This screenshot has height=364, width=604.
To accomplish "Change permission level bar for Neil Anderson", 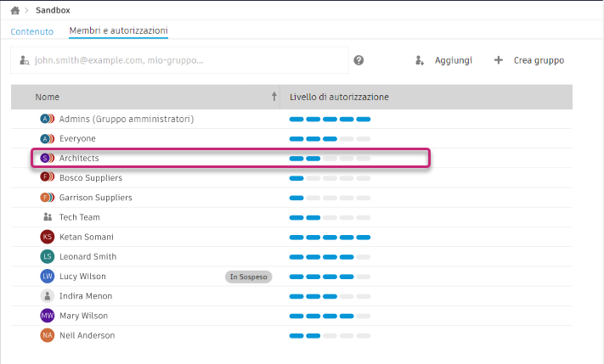I will point(330,336).
